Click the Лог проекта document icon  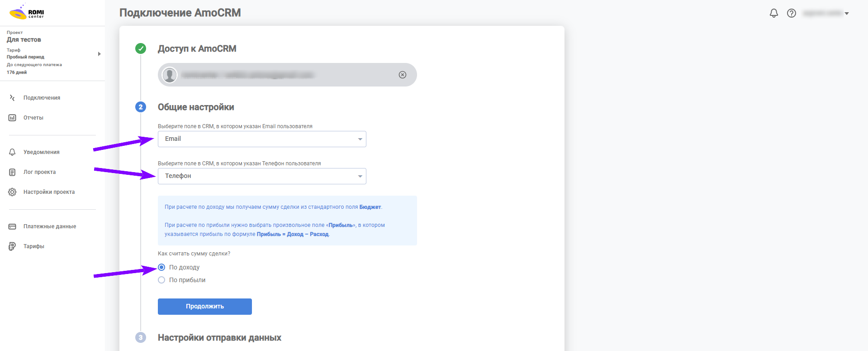12,172
